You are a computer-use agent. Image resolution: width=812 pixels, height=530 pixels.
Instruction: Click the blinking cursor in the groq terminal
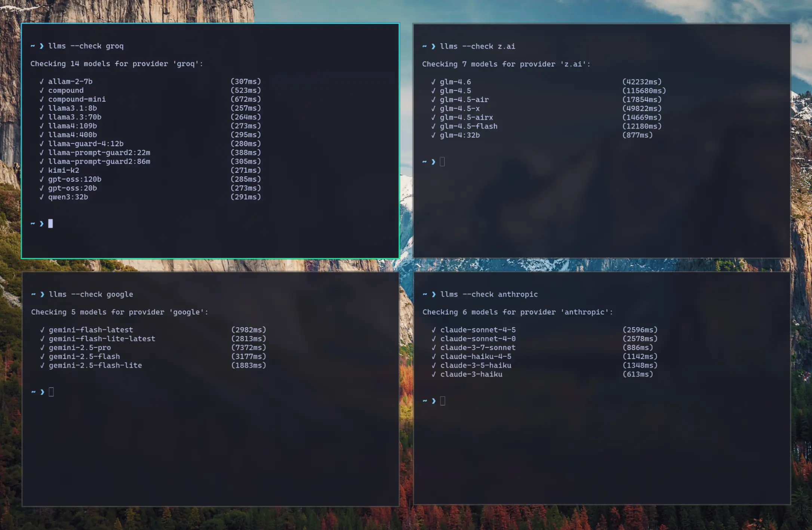point(51,223)
